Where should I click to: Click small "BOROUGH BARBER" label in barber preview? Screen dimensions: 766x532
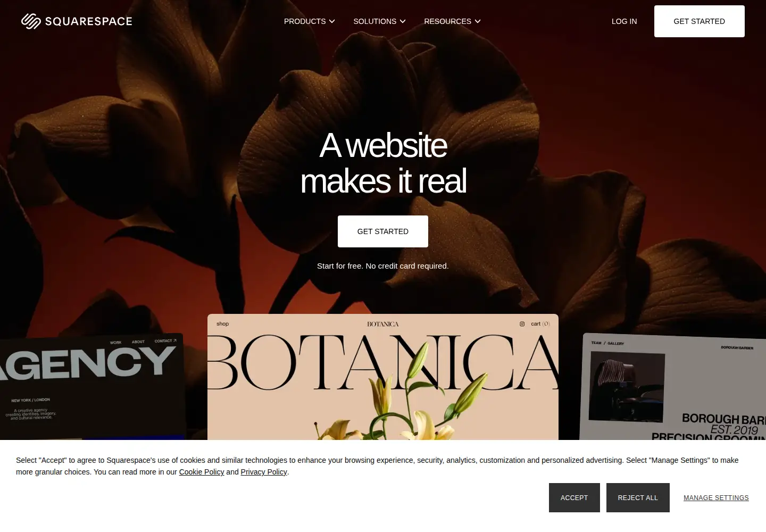click(737, 348)
